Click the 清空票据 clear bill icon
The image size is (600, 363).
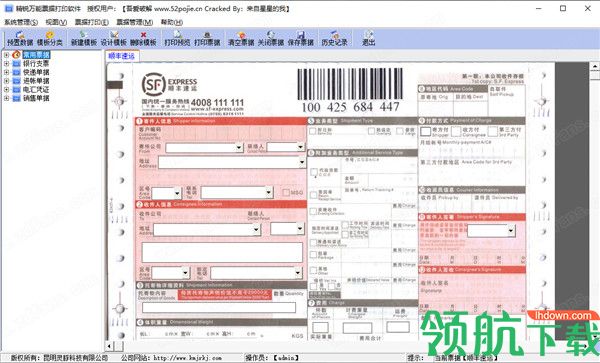pyautogui.click(x=241, y=39)
